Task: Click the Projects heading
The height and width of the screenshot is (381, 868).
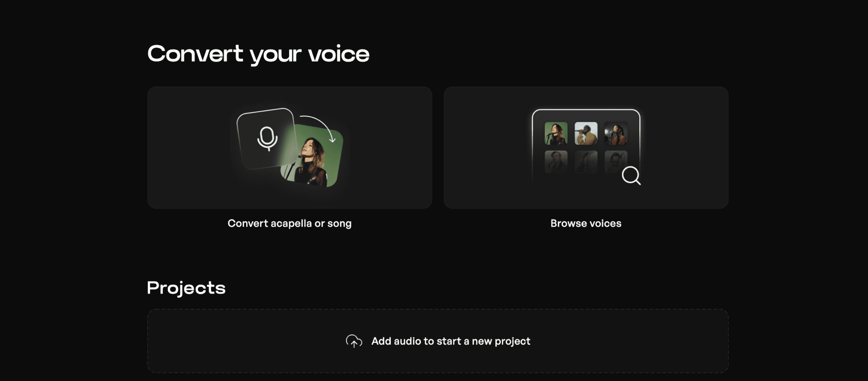Action: (x=186, y=288)
